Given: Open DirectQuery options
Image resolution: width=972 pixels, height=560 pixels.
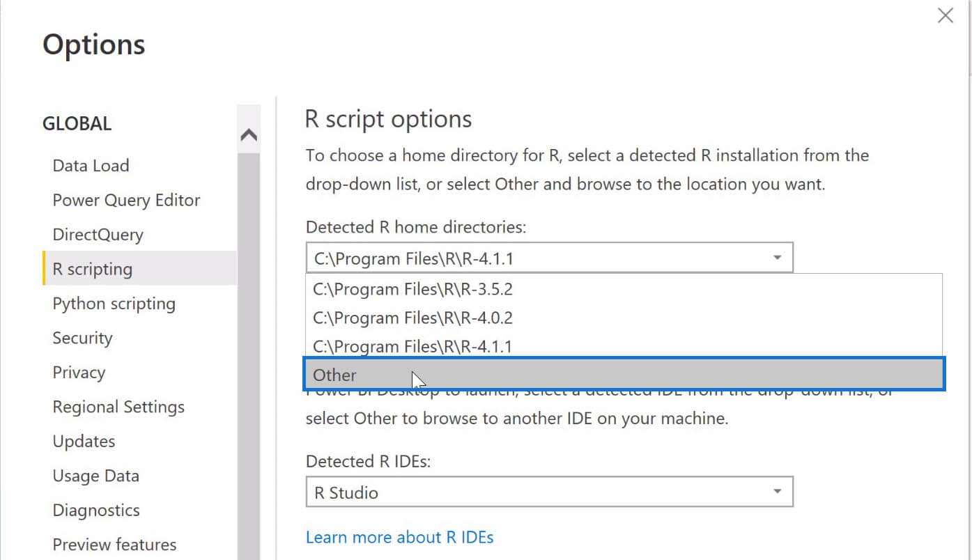Looking at the screenshot, I should click(98, 235).
